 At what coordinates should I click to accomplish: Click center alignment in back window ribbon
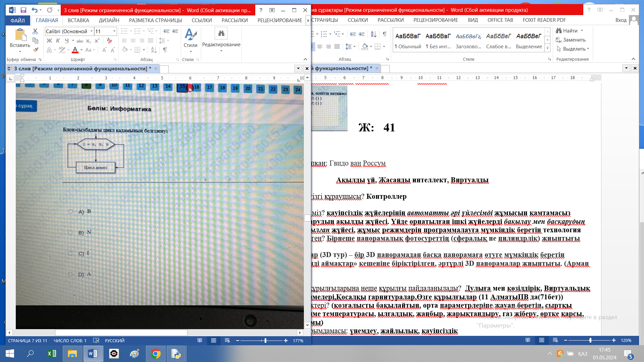click(320, 47)
